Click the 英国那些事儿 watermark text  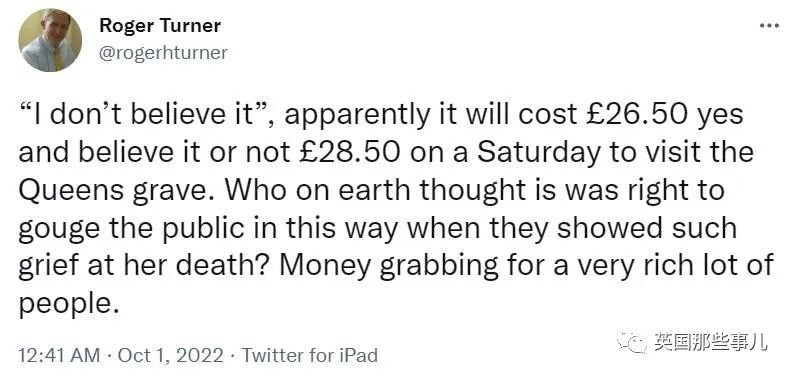[x=710, y=342]
